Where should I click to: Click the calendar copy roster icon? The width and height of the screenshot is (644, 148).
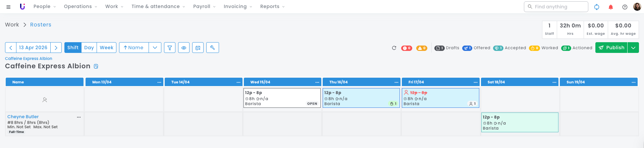pos(198,48)
